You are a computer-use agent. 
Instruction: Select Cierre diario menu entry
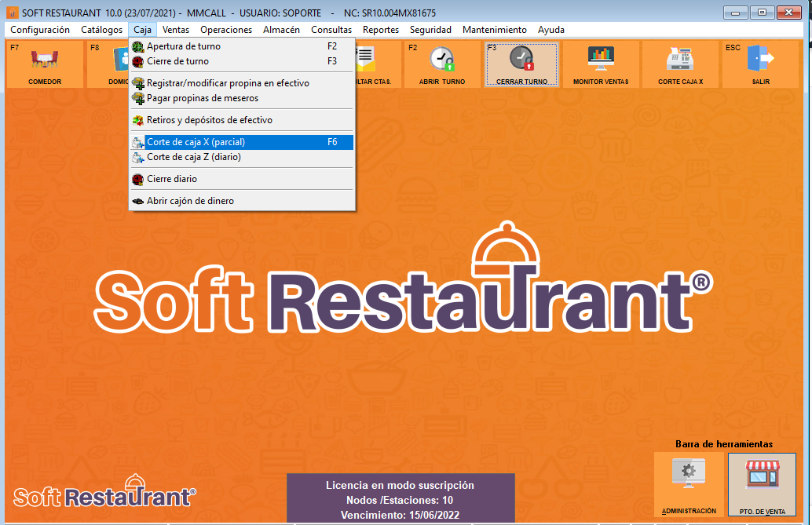171,179
